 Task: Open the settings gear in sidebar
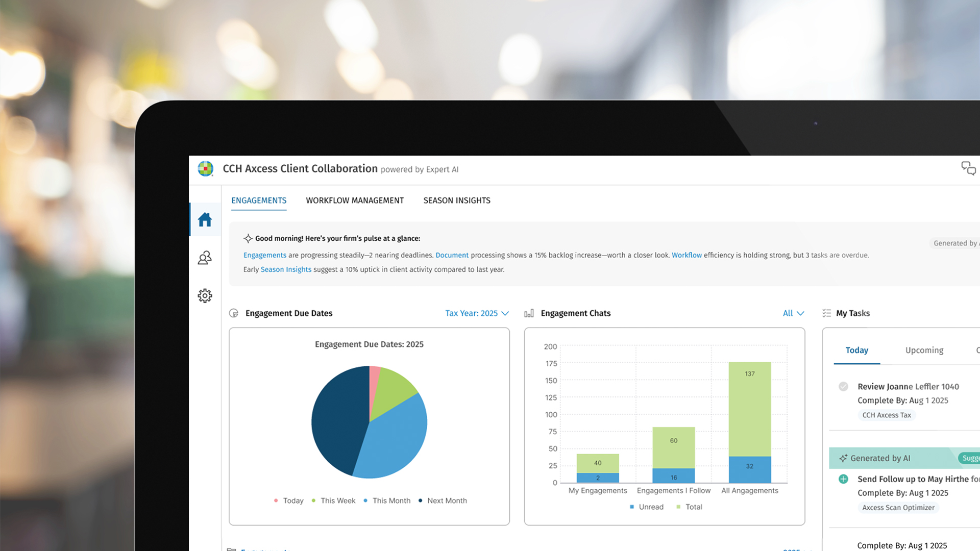pos(205,295)
